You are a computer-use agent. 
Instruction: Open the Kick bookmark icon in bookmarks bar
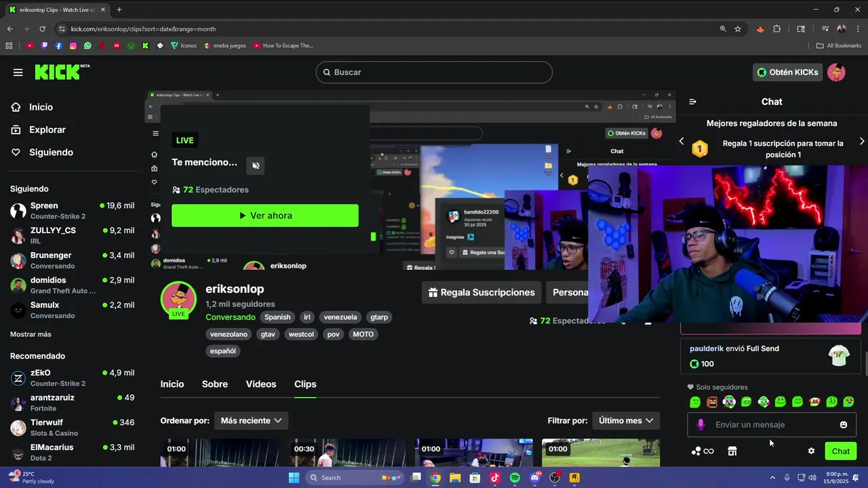[145, 45]
